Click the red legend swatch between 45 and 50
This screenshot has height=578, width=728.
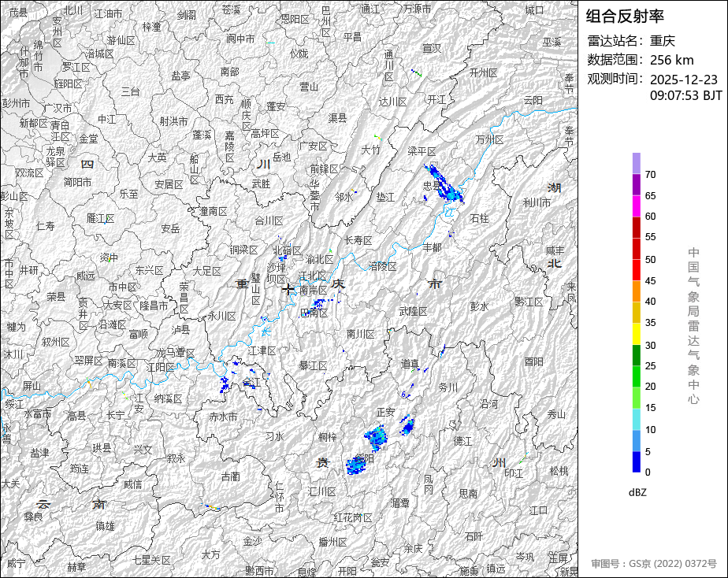coord(637,270)
